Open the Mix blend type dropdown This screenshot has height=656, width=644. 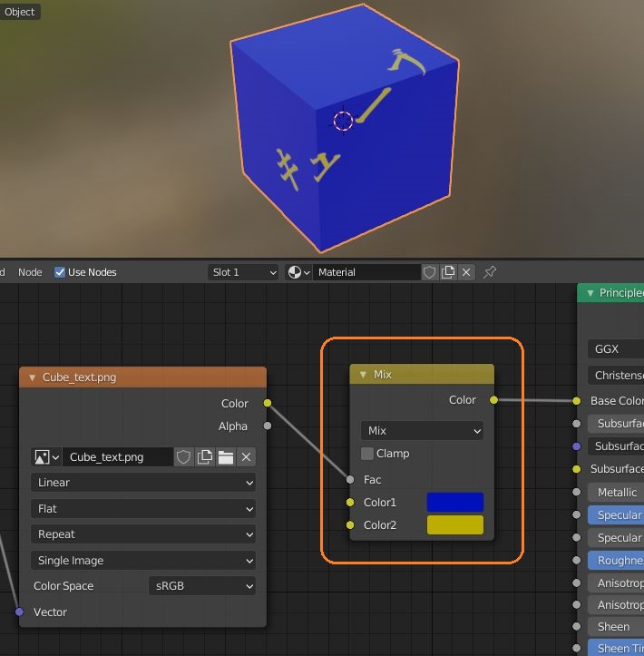click(x=422, y=431)
